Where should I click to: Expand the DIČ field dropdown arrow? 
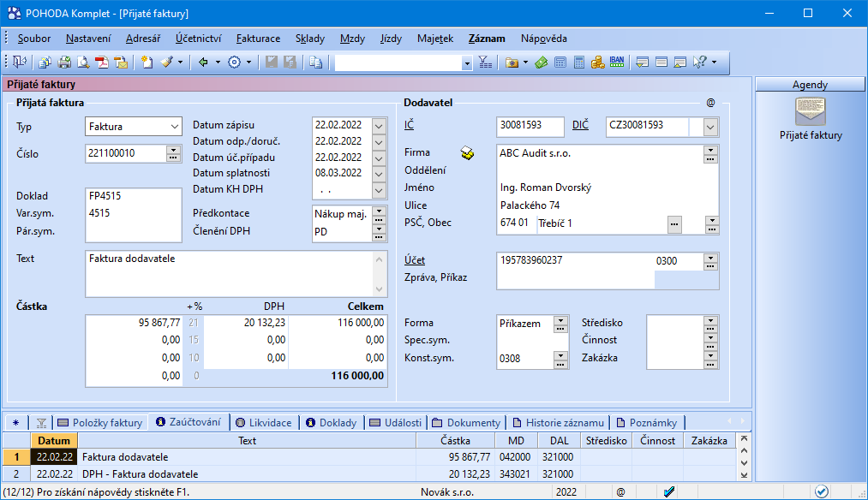coord(711,128)
